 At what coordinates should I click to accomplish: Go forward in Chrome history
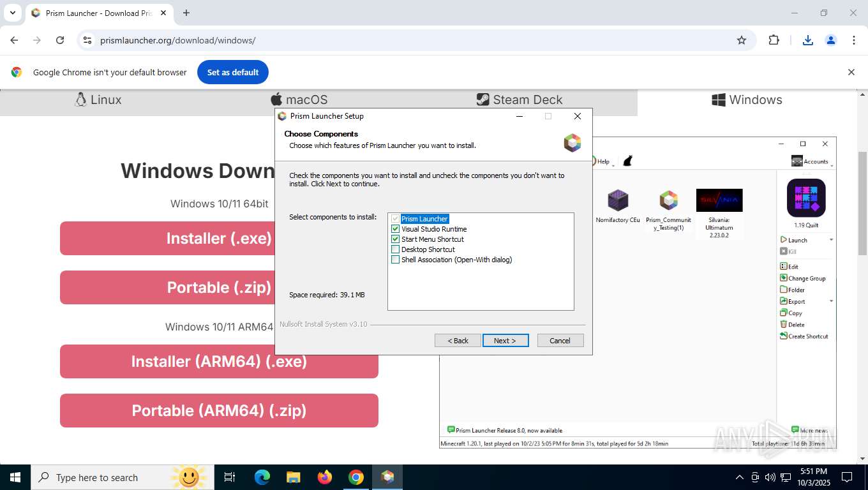pyautogui.click(x=37, y=40)
